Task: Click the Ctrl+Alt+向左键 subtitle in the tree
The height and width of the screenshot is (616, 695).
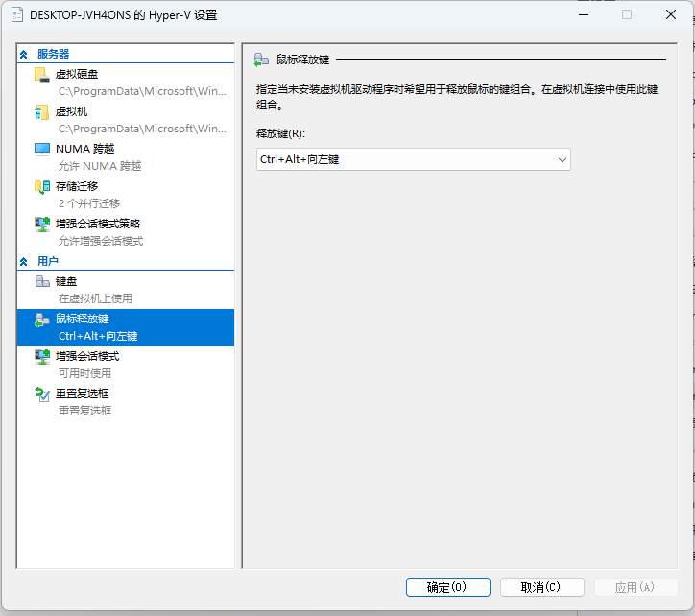Action: 98,337
